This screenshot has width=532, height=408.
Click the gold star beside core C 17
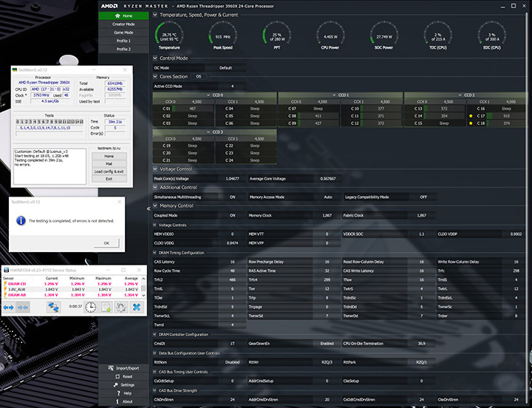coord(471,116)
